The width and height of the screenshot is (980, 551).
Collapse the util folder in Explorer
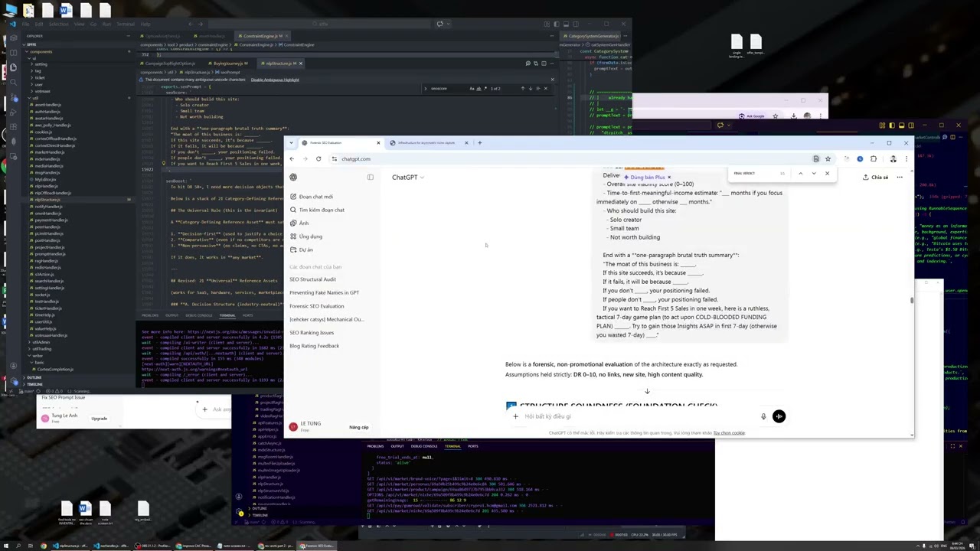coord(35,98)
